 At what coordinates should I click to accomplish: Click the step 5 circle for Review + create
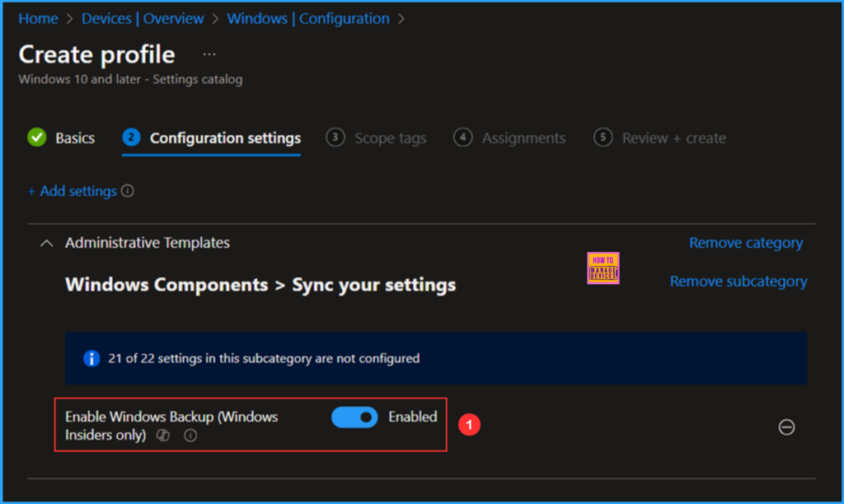pyautogui.click(x=603, y=138)
